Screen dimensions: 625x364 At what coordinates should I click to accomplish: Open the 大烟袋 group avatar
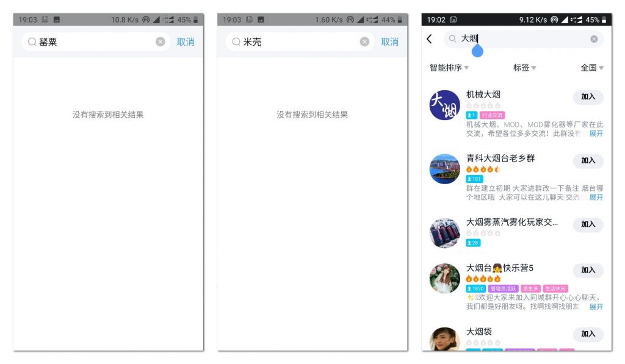click(x=444, y=340)
